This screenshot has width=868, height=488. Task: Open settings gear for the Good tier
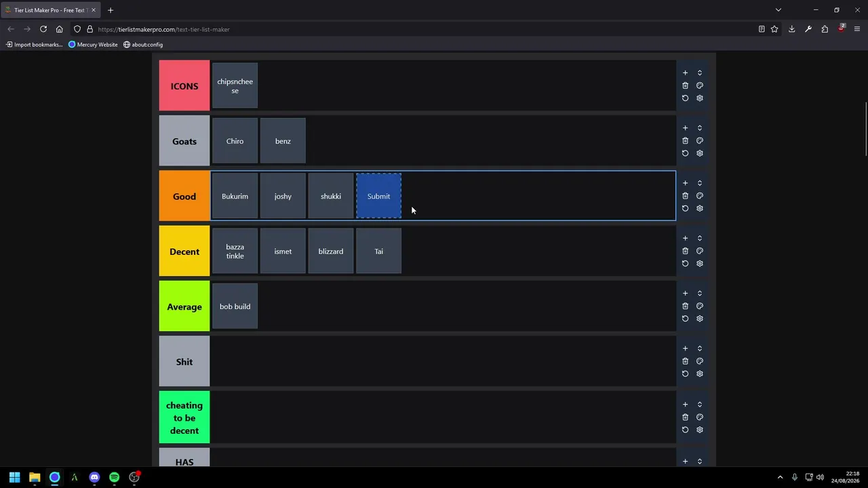[700, 209]
